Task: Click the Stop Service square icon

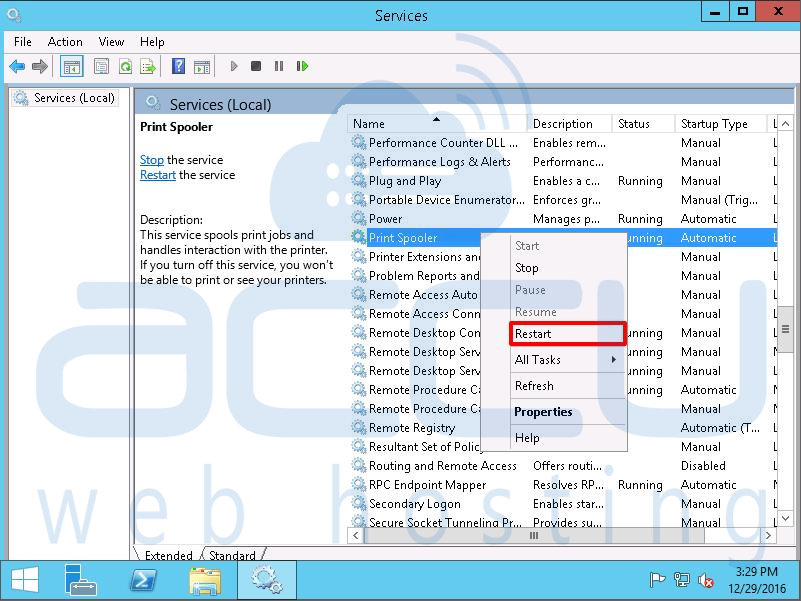Action: click(x=256, y=66)
